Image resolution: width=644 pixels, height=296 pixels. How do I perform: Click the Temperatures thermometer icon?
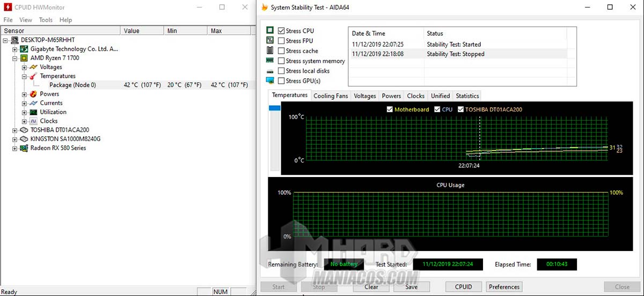[33, 76]
